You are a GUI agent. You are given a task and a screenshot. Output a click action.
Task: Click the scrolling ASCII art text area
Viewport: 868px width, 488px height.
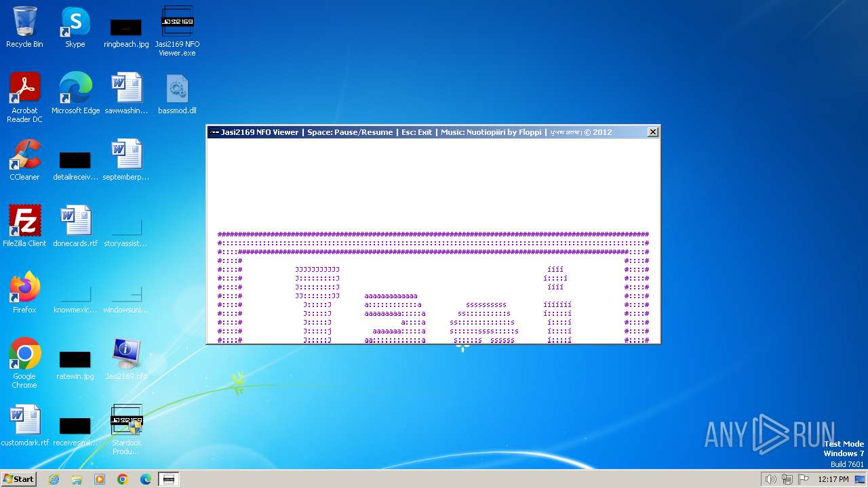(x=433, y=241)
